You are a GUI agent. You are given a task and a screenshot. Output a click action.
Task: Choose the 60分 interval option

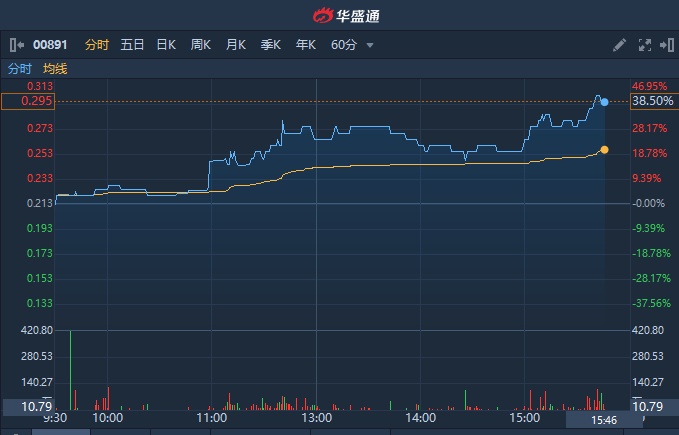(x=344, y=45)
